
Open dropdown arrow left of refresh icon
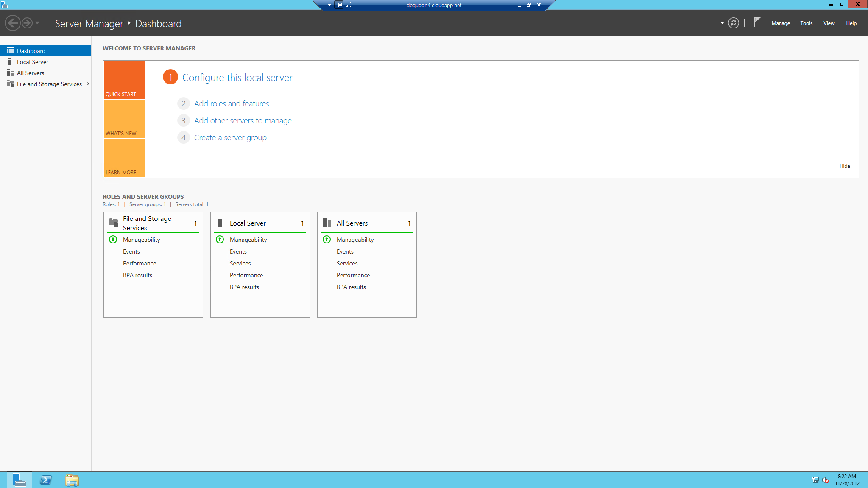tap(722, 23)
